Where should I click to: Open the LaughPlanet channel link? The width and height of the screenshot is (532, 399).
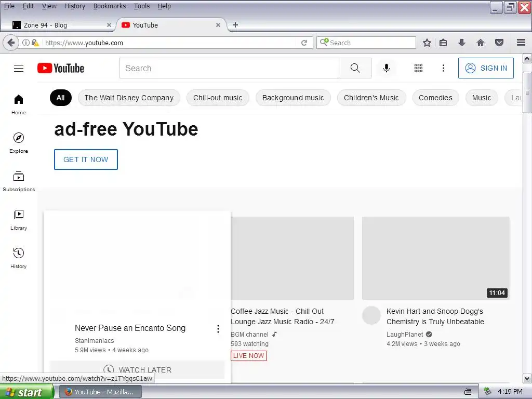405,334
